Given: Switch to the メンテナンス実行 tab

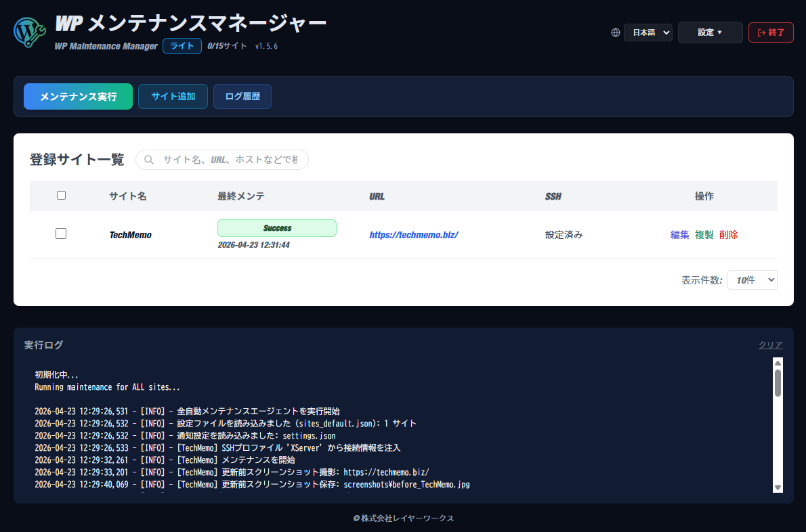Looking at the screenshot, I should tap(78, 96).
